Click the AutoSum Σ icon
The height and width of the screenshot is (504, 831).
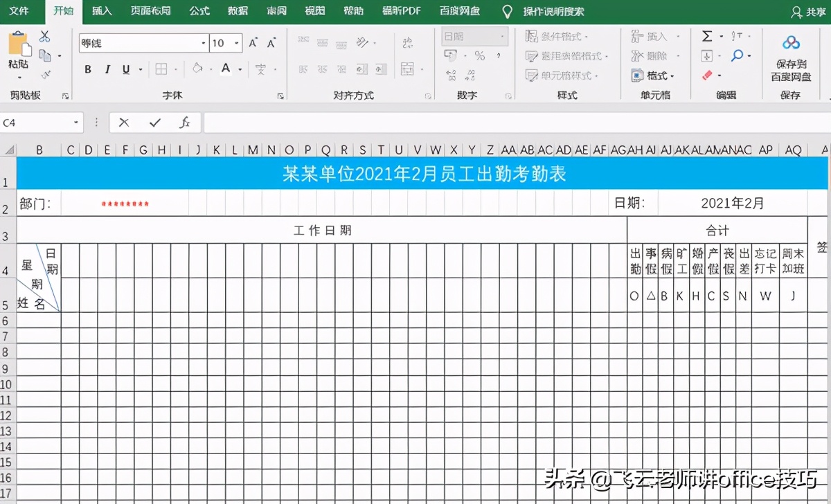tap(706, 35)
